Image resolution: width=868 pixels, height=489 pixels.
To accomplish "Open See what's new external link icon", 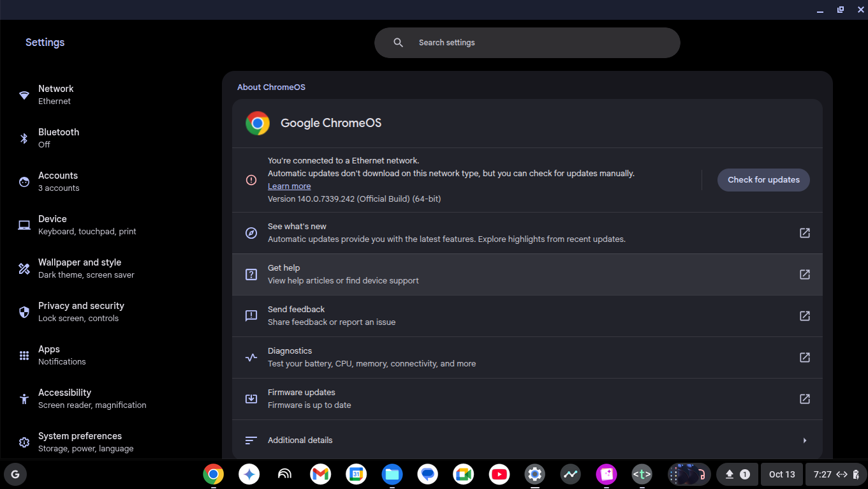I will click(x=804, y=233).
